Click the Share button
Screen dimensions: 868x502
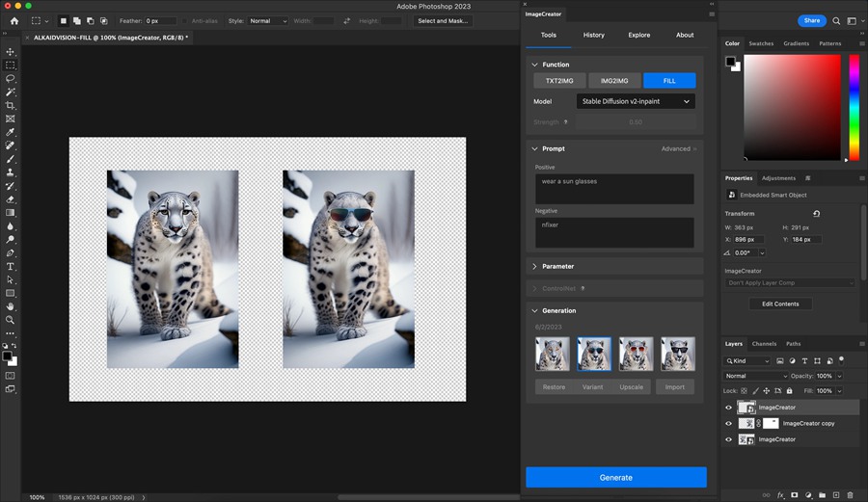point(811,20)
